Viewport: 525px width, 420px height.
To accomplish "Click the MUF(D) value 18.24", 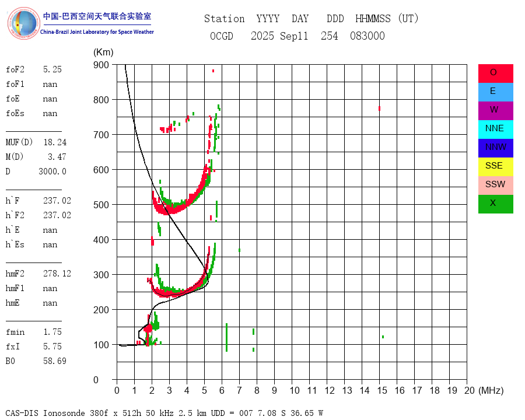I will point(55,142).
